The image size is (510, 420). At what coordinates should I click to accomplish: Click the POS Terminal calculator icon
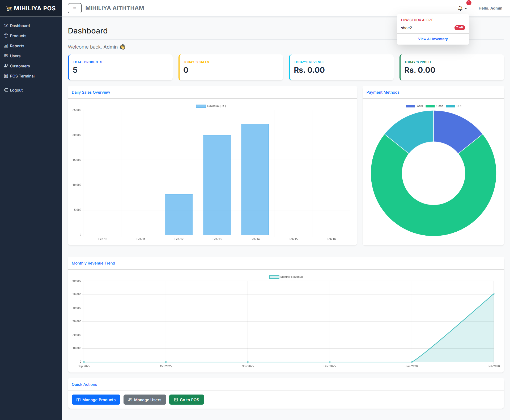click(6, 76)
